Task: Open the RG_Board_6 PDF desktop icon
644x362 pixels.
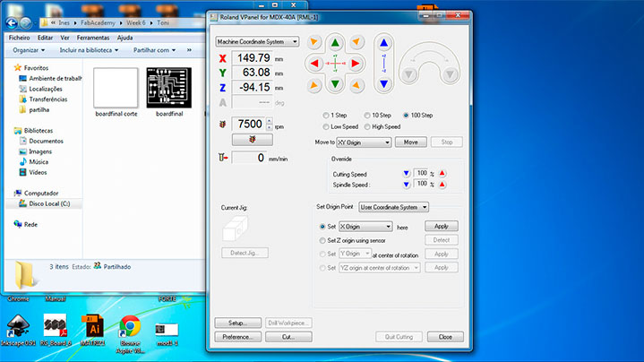Action: coord(55,330)
